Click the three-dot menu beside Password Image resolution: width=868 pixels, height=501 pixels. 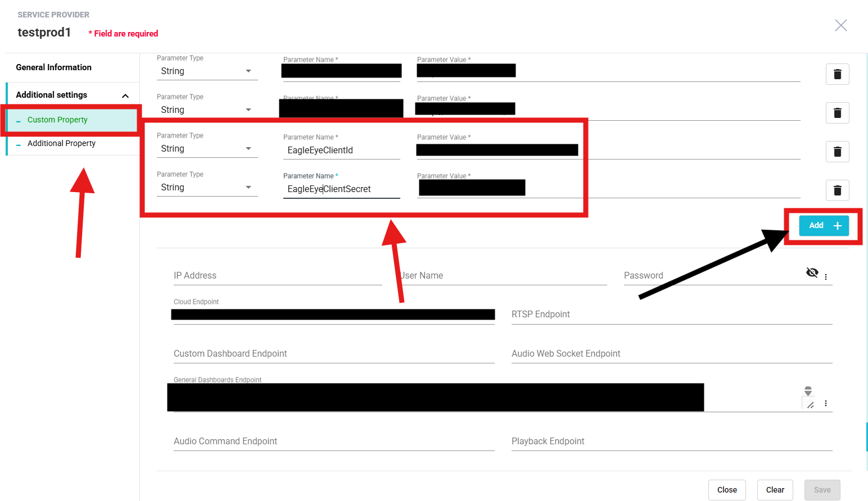point(826,277)
